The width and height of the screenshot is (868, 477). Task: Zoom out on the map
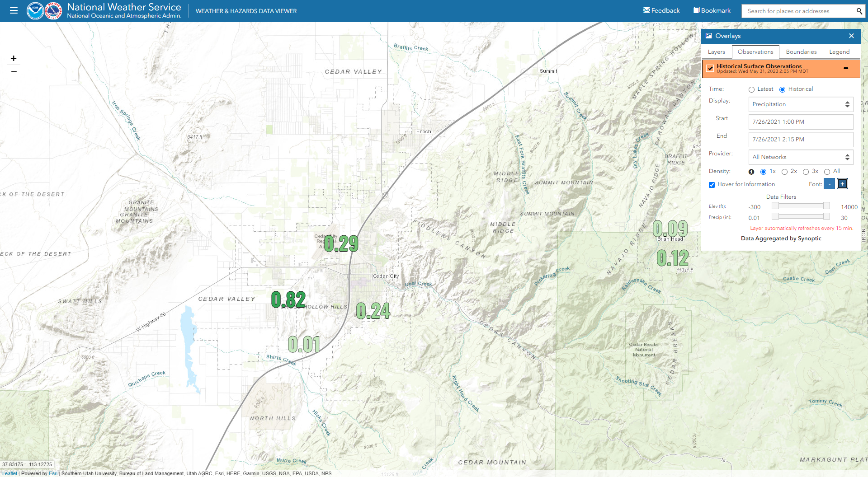(14, 71)
